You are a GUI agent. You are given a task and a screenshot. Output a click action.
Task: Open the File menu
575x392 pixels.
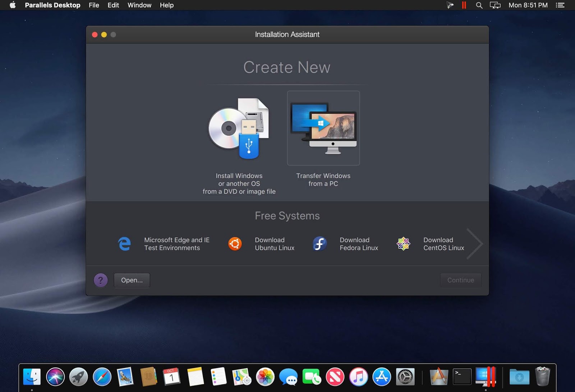pyautogui.click(x=94, y=5)
